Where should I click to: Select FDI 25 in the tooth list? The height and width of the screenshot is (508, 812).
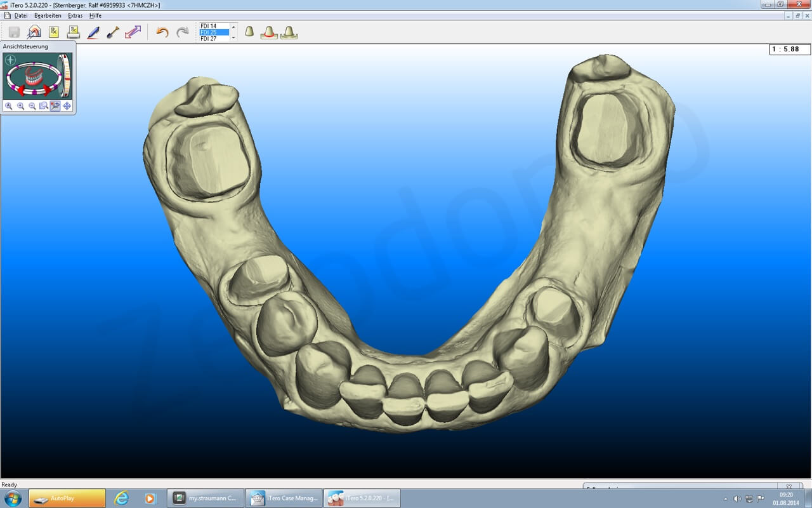click(214, 32)
